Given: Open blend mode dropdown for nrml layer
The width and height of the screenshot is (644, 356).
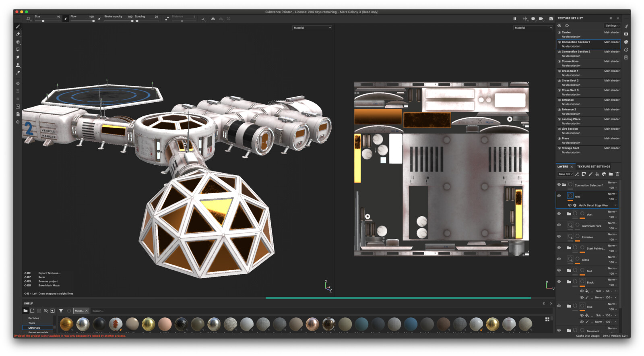Looking at the screenshot, I should [x=612, y=194].
